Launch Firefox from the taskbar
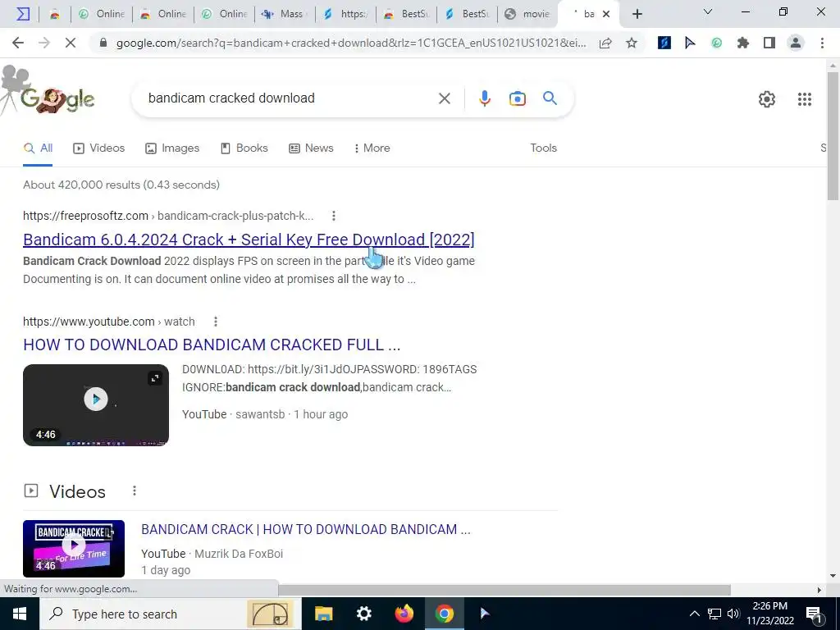The height and width of the screenshot is (630, 840). coord(404,614)
